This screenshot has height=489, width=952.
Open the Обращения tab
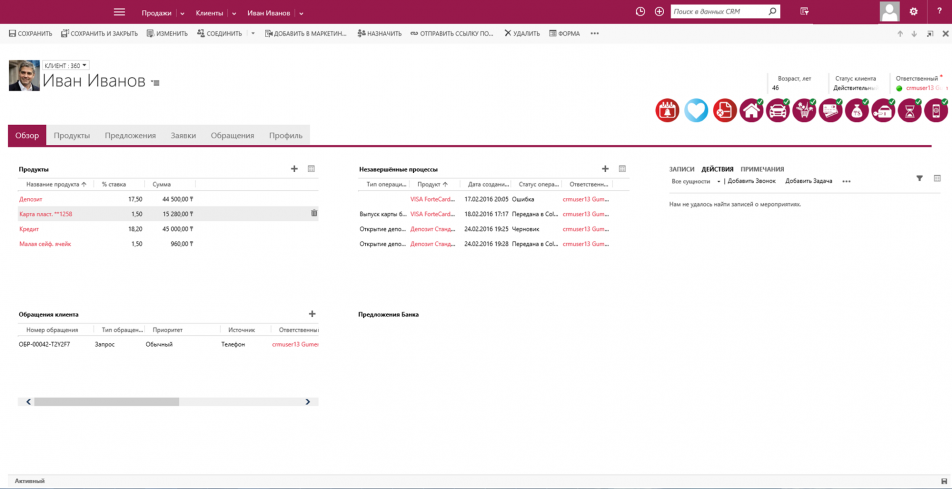pos(232,136)
